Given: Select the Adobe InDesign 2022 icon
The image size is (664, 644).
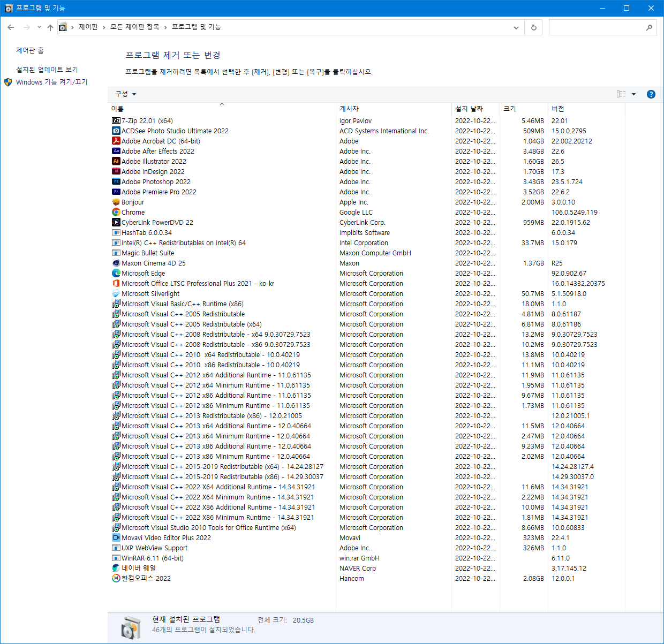Looking at the screenshot, I should 116,172.
